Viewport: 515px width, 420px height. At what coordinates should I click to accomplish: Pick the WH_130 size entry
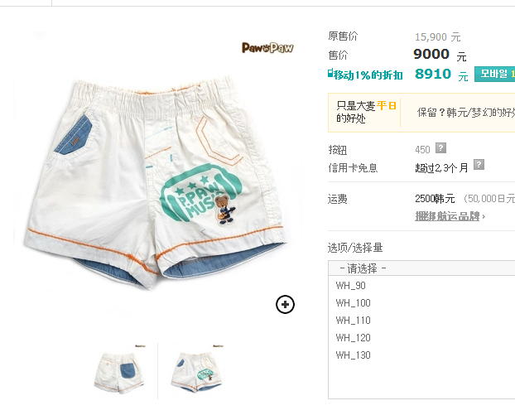tap(353, 355)
